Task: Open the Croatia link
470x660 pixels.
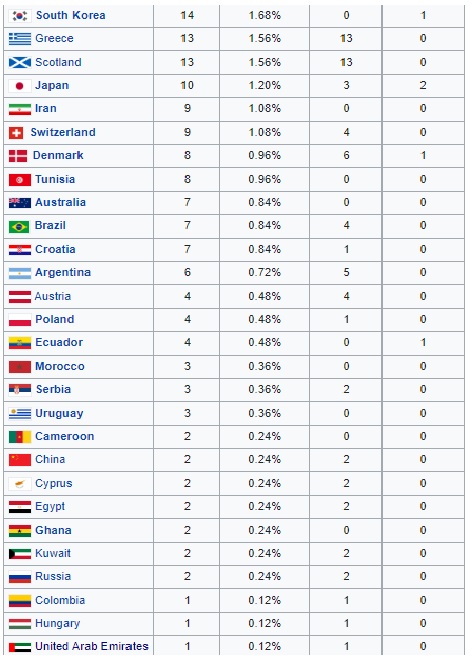Action: click(55, 249)
